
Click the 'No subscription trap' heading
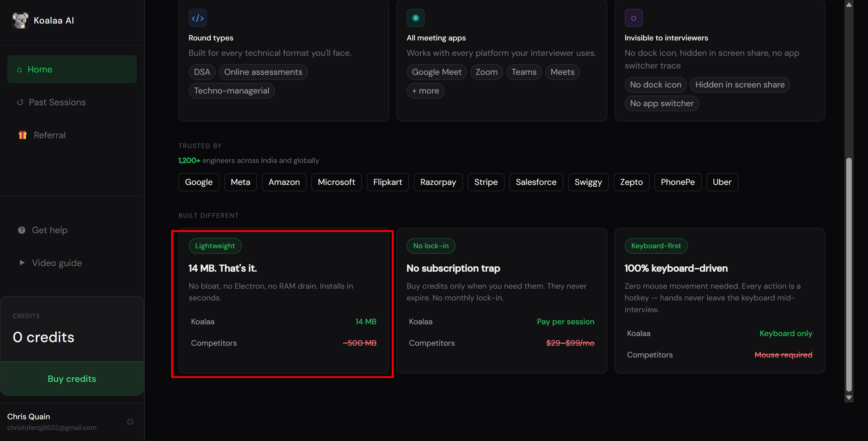453,268
